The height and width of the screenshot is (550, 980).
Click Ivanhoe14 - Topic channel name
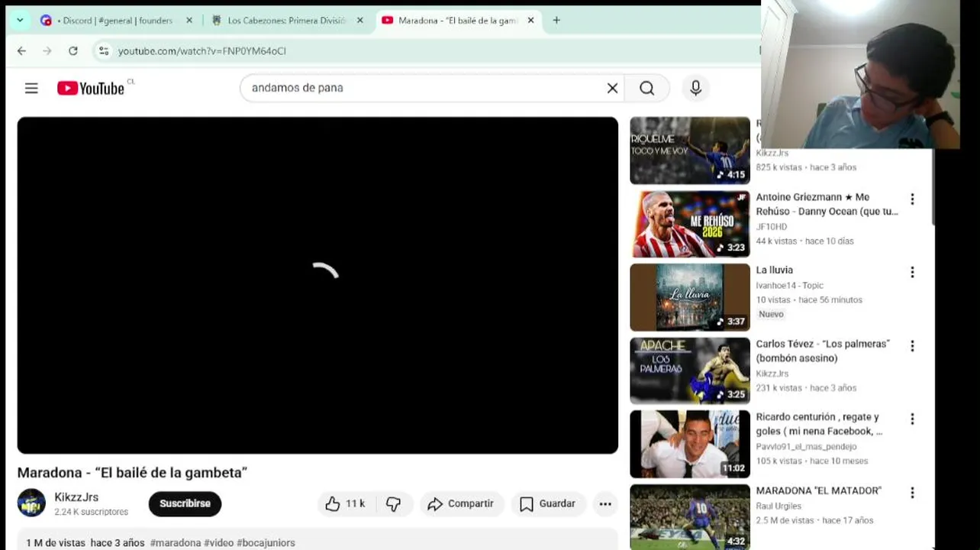coord(789,285)
